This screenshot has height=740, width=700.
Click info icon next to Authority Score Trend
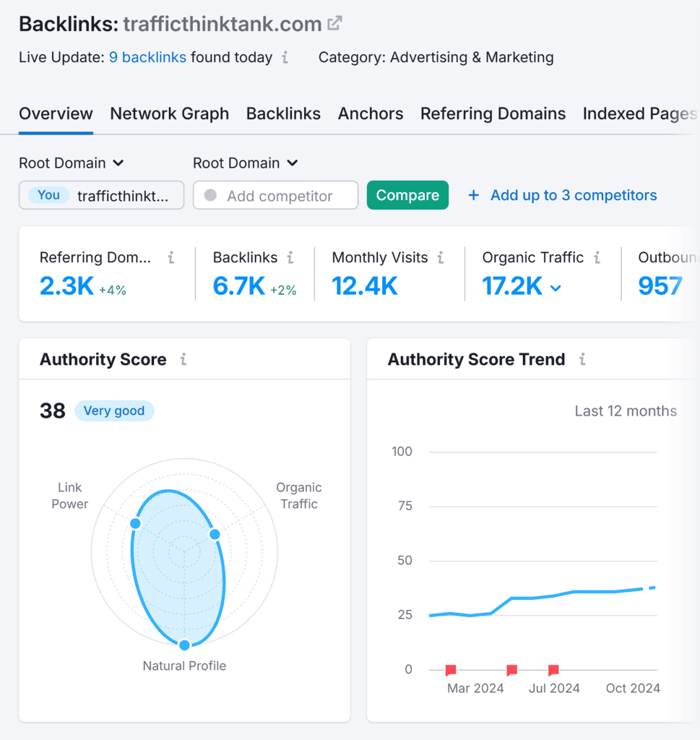pyautogui.click(x=582, y=359)
